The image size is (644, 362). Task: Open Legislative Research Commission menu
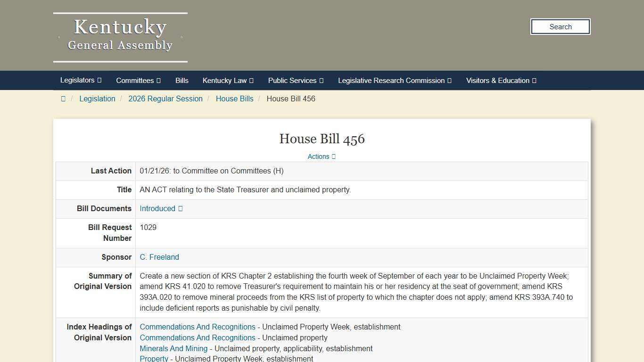point(395,81)
